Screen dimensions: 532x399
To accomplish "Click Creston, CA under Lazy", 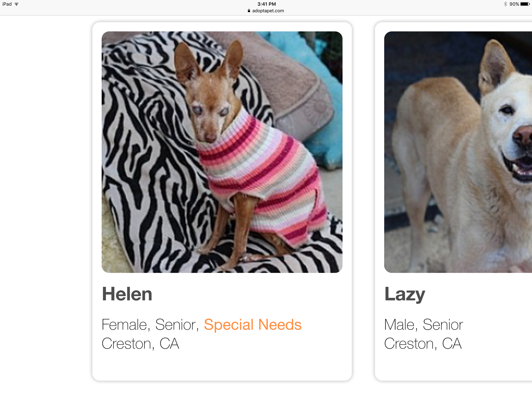I will pos(423,344).
